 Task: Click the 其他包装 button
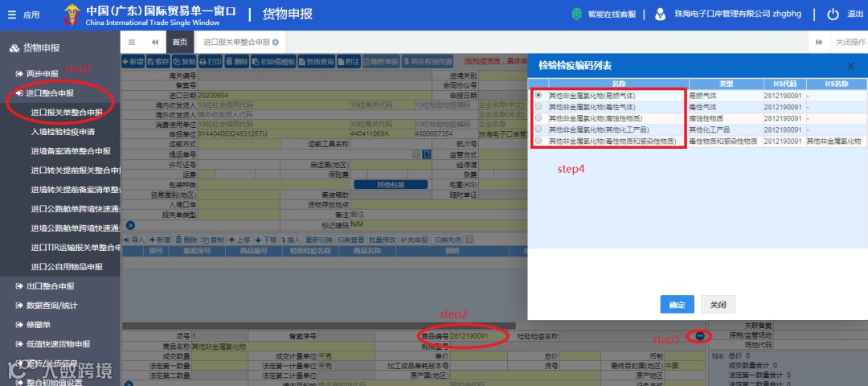(x=391, y=184)
